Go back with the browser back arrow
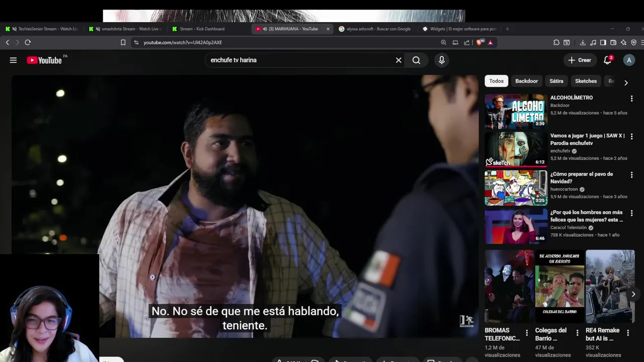 click(x=8, y=43)
